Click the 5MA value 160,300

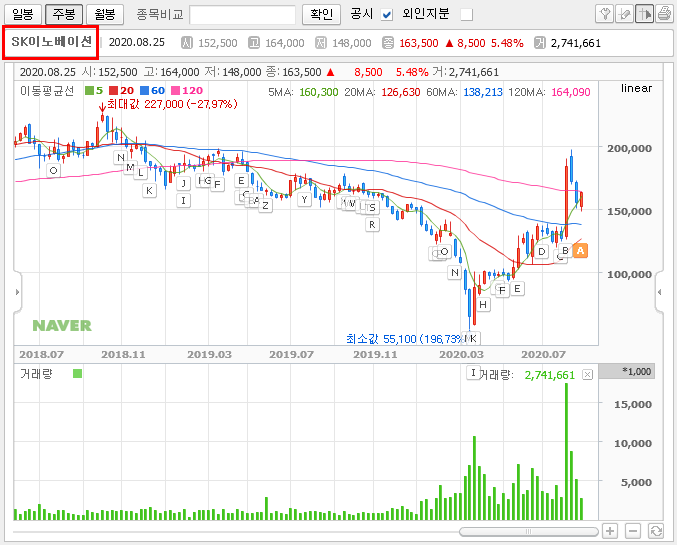click(319, 92)
